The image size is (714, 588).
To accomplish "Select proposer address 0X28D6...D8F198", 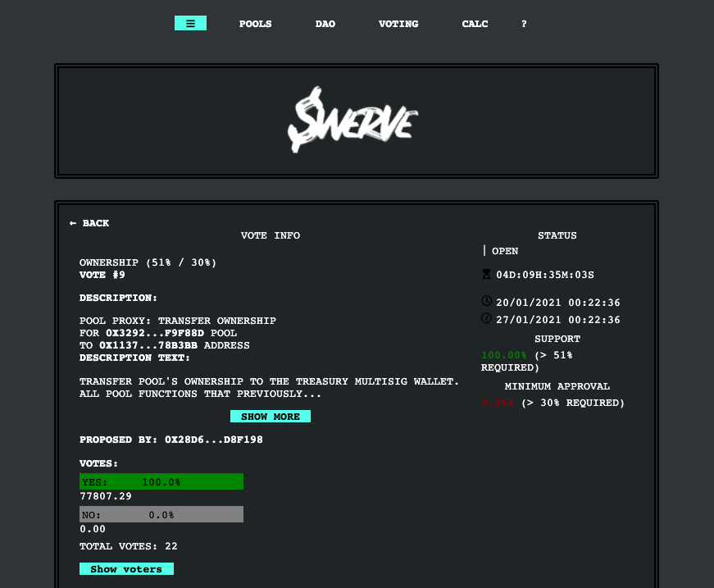I will coord(214,440).
